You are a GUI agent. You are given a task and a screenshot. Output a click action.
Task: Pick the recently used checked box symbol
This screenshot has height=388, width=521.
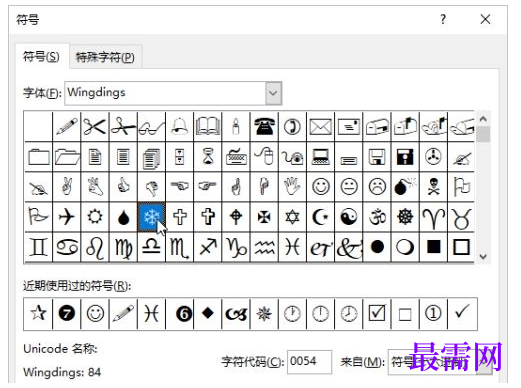click(377, 313)
